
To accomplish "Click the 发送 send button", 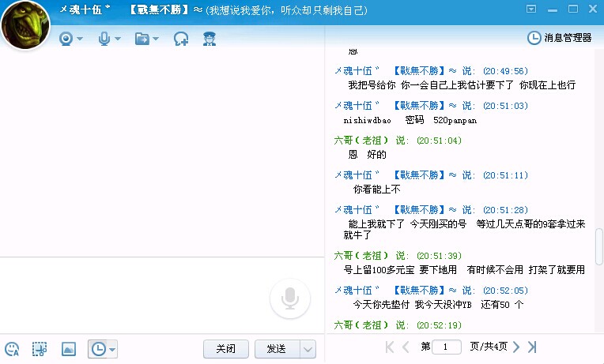I will tap(276, 348).
